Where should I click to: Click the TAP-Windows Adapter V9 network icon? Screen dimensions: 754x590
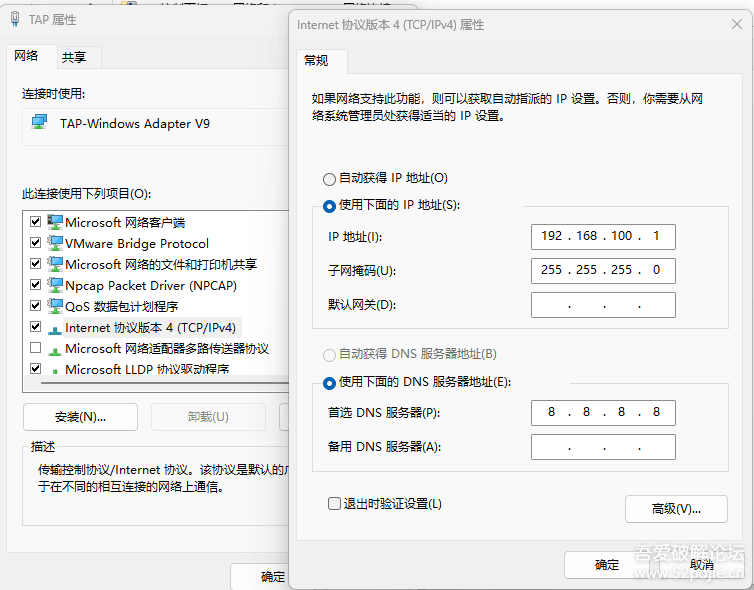39,122
